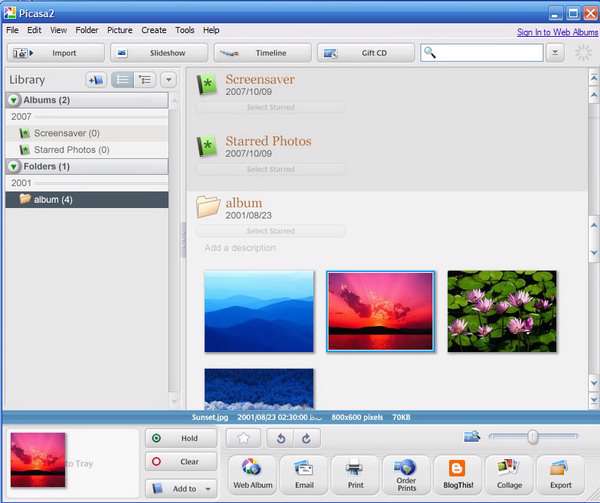Switch library to flat list view
This screenshot has height=503, width=600.
[x=122, y=80]
